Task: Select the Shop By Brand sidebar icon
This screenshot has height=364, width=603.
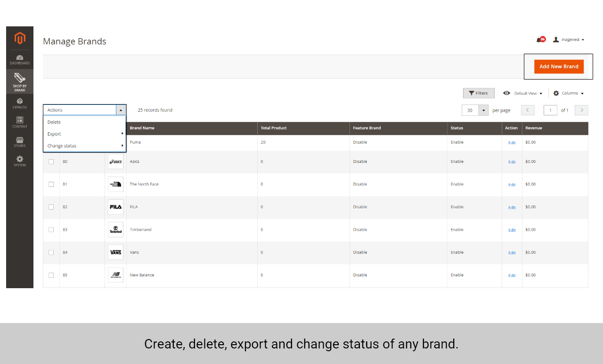Action: pos(19,82)
